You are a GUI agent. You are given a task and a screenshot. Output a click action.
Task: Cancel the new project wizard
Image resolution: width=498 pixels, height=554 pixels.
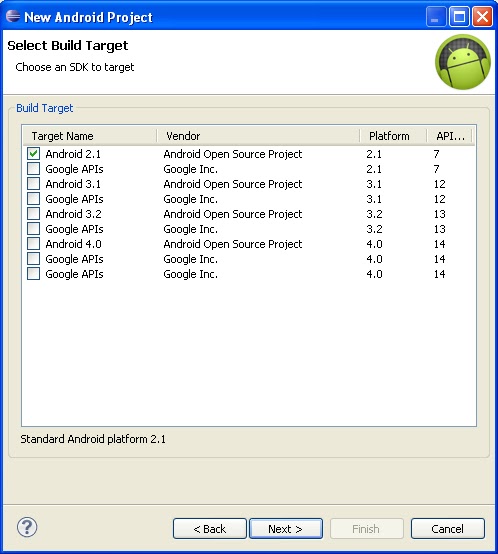[447, 529]
